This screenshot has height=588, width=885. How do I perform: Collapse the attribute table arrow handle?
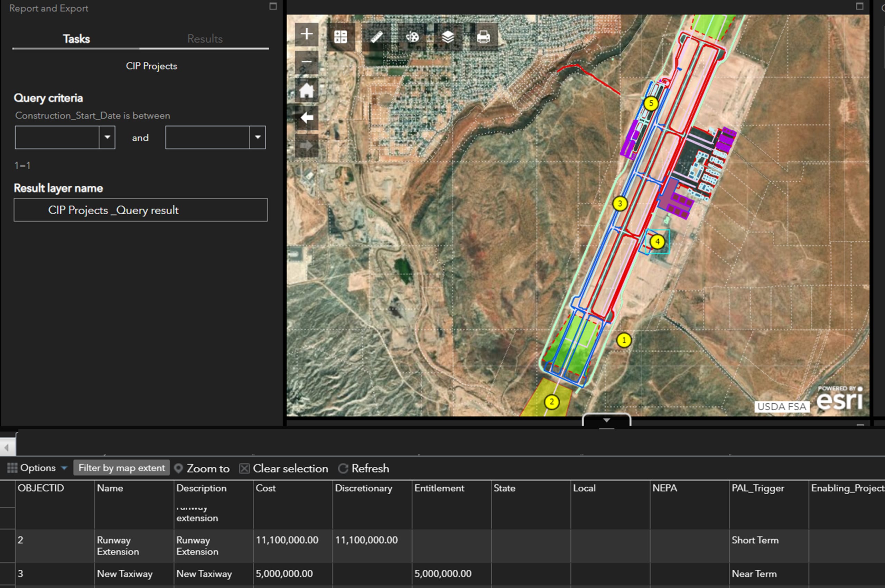(606, 420)
